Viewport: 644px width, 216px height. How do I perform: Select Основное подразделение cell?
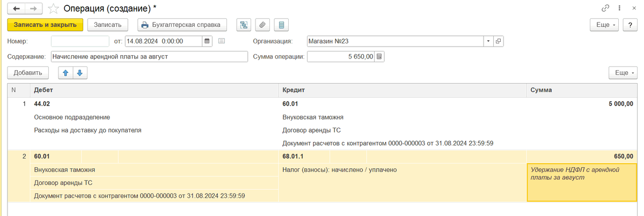tap(71, 117)
